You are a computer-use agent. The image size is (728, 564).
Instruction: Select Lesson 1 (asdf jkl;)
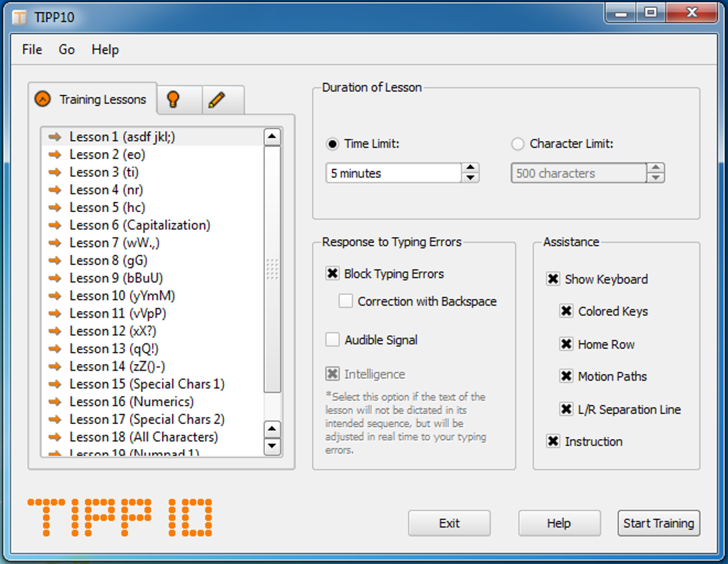click(x=153, y=136)
